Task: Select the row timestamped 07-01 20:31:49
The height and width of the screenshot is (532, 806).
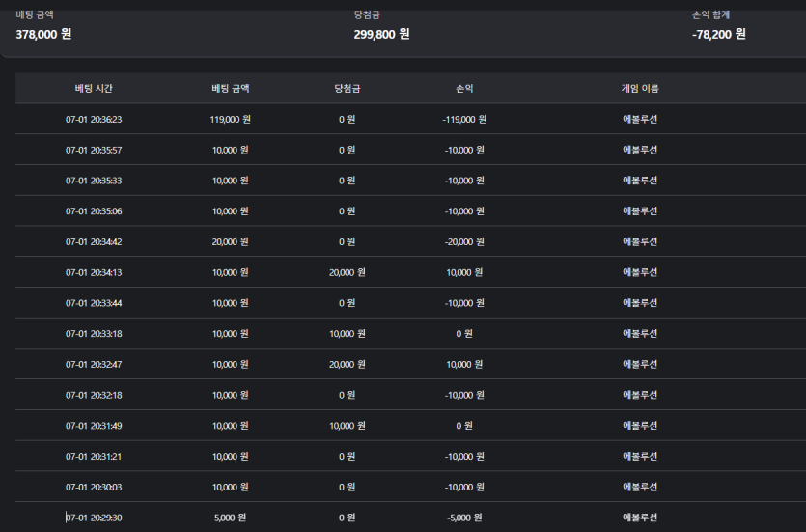Action: pos(410,426)
